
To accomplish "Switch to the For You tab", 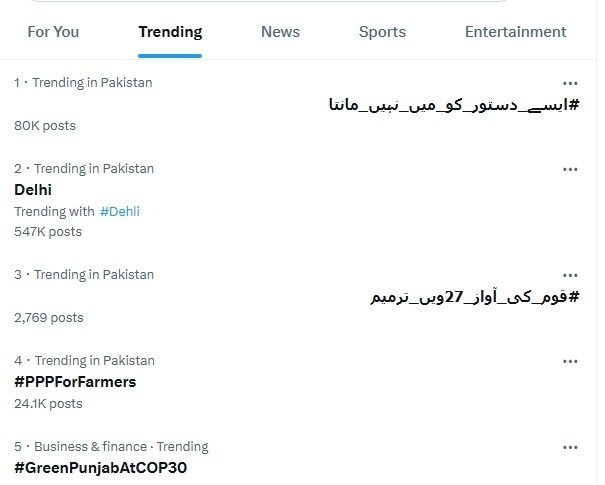I will pos(53,32).
